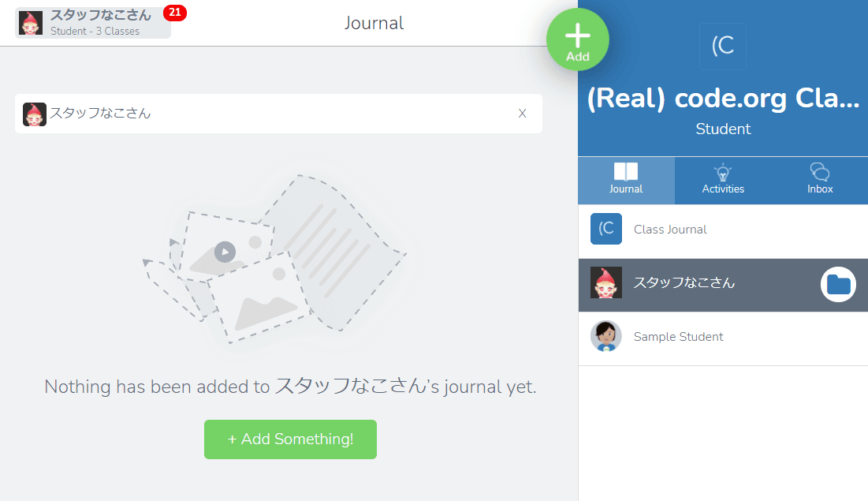Viewport: 868px width, 501px height.
Task: Select Sample Student from the list
Action: 678,337
